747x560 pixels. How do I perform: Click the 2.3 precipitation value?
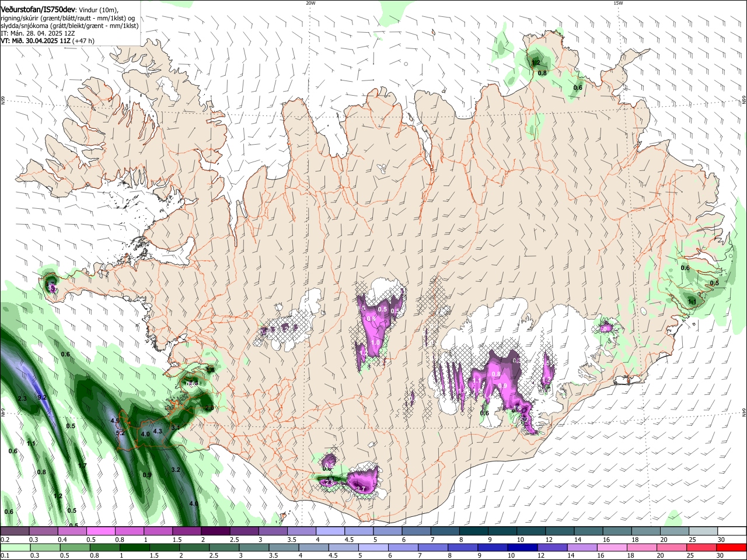(x=22, y=399)
